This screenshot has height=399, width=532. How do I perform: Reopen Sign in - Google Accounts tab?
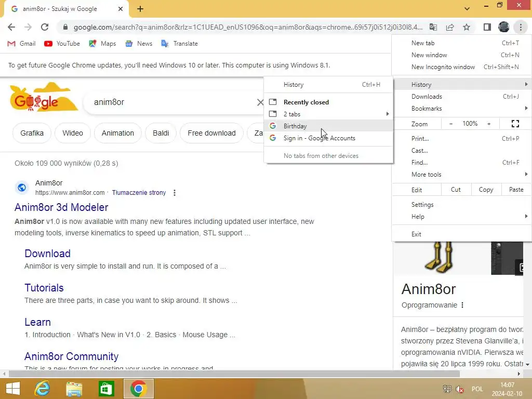tap(328, 138)
